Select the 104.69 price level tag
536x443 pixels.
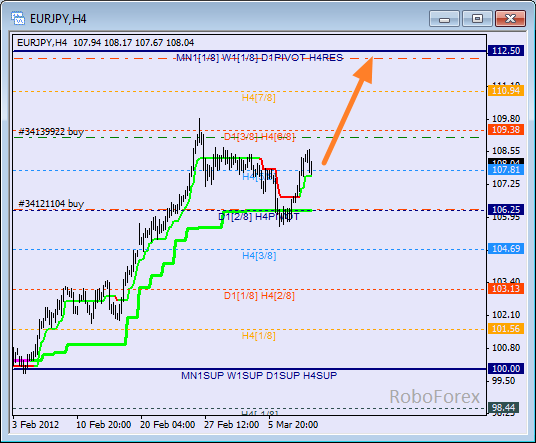(506, 249)
